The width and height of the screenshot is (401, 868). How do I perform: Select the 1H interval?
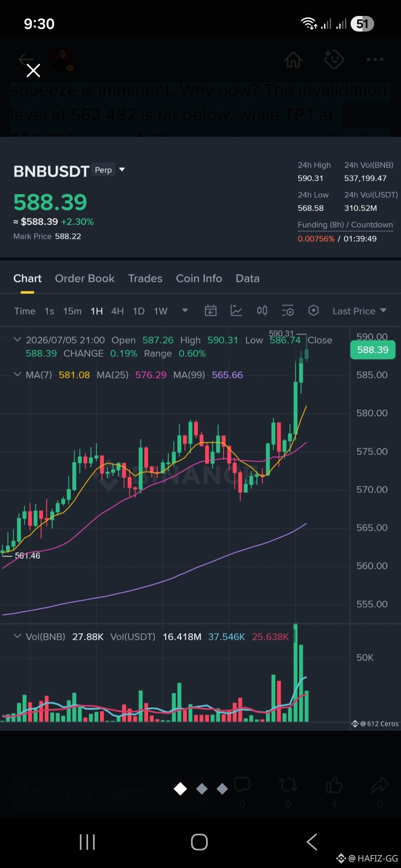pyautogui.click(x=97, y=311)
